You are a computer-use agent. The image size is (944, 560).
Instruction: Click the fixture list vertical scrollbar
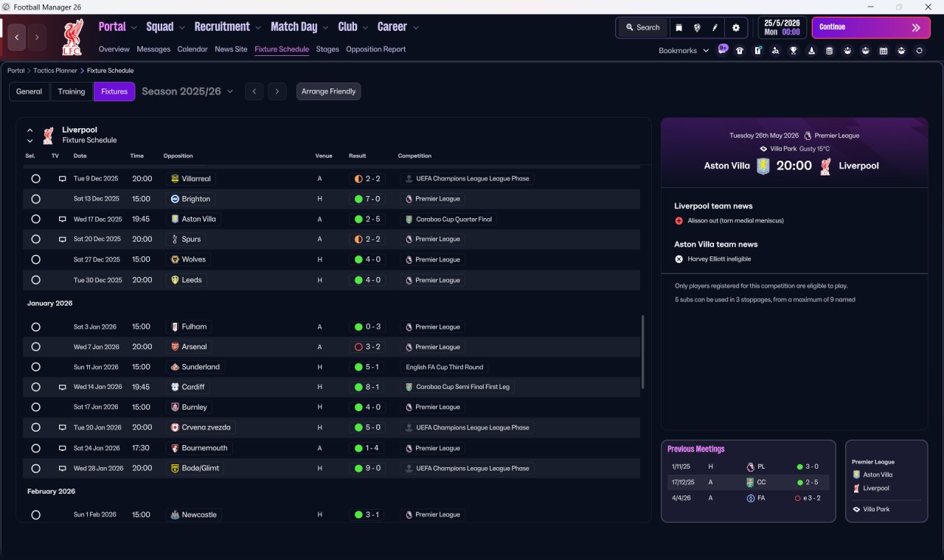pos(643,352)
